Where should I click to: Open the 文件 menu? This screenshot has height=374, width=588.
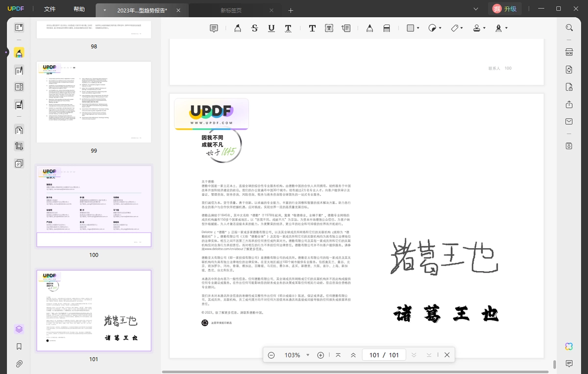[x=49, y=9]
